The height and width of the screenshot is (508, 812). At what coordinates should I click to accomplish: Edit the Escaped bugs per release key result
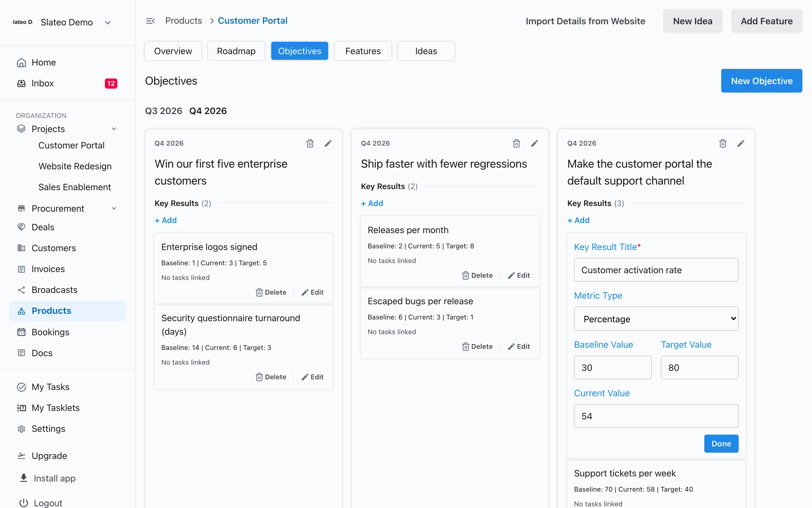pyautogui.click(x=519, y=346)
